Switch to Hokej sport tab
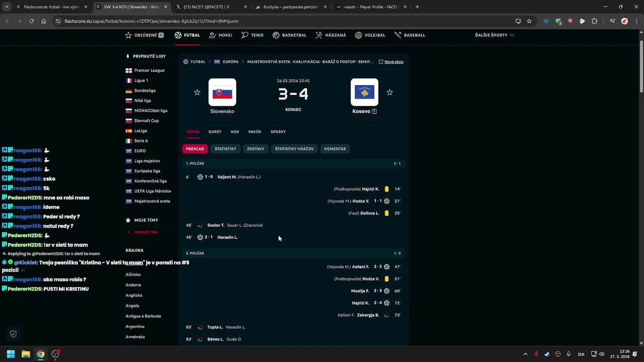The width and height of the screenshot is (644, 362). pyautogui.click(x=221, y=35)
